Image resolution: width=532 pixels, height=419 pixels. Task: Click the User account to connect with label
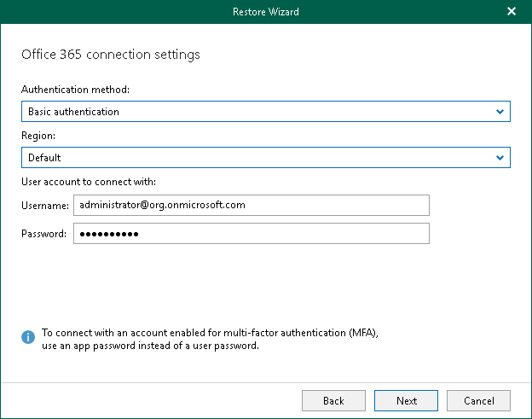88,182
